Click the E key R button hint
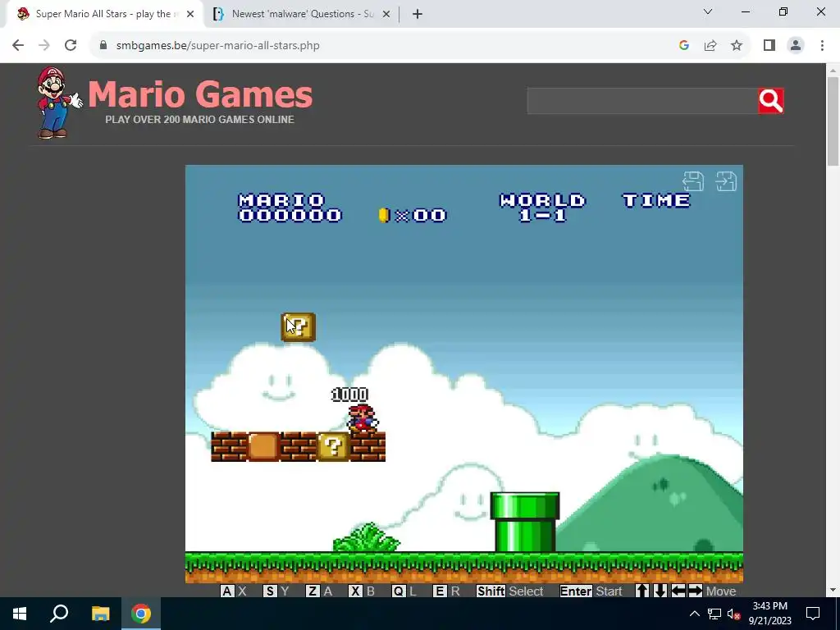 click(447, 591)
